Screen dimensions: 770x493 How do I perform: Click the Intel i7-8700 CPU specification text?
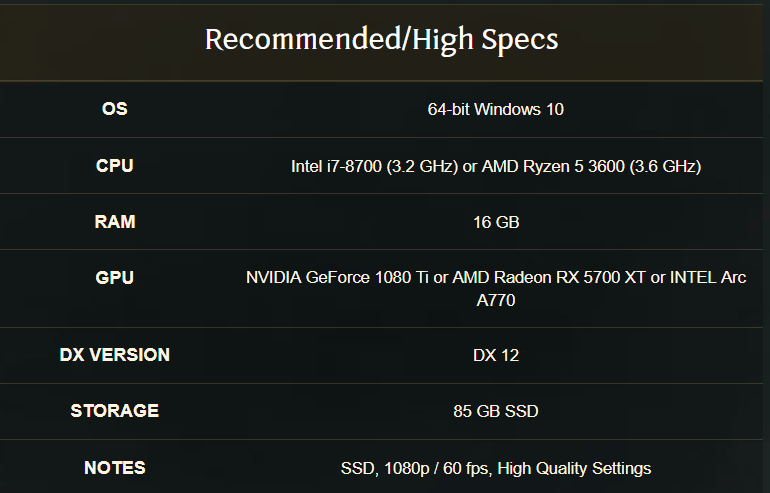pyautogui.click(x=374, y=166)
